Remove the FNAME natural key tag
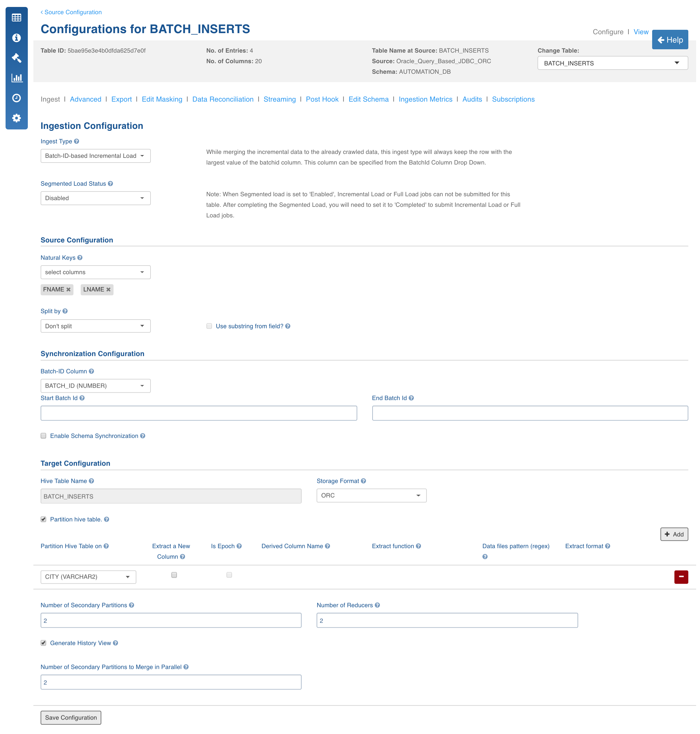Image resolution: width=700 pixels, height=734 pixels. click(69, 289)
